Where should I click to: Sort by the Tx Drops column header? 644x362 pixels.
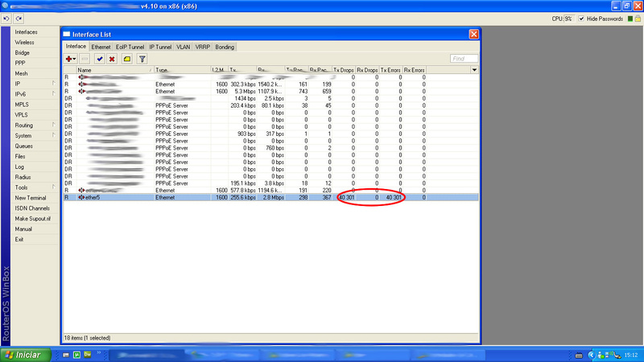(x=344, y=70)
